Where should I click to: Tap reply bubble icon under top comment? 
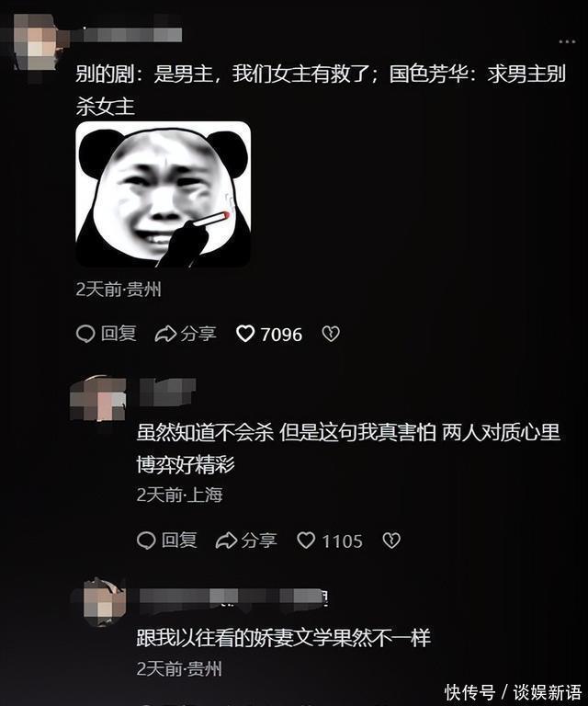pos(85,334)
